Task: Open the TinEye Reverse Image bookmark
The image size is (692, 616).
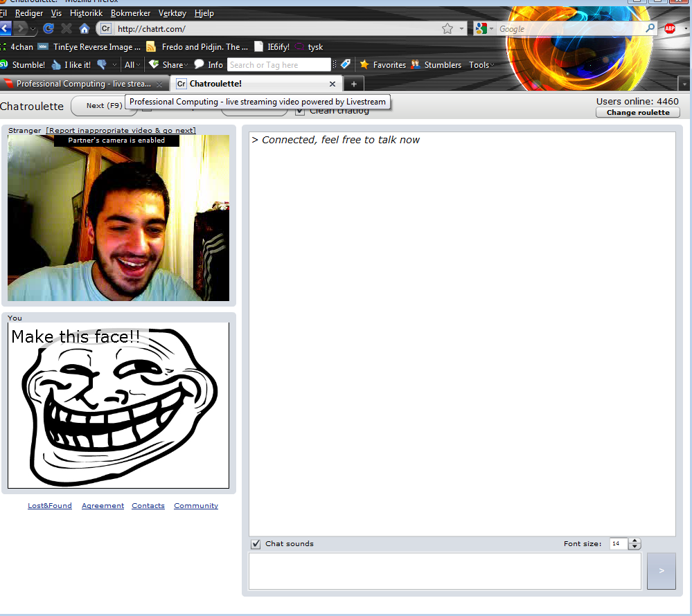Action: point(89,47)
